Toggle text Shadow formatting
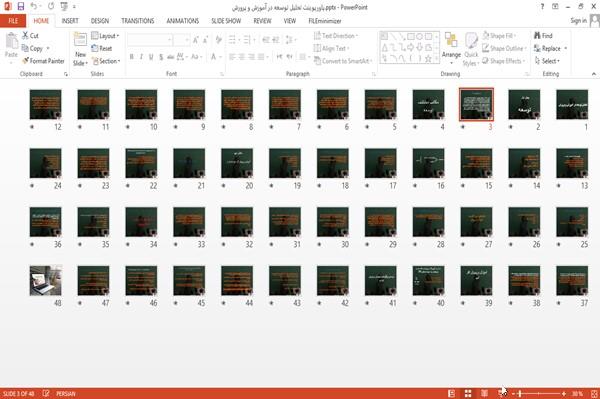The width and height of the screenshot is (600, 399). tap(161, 57)
